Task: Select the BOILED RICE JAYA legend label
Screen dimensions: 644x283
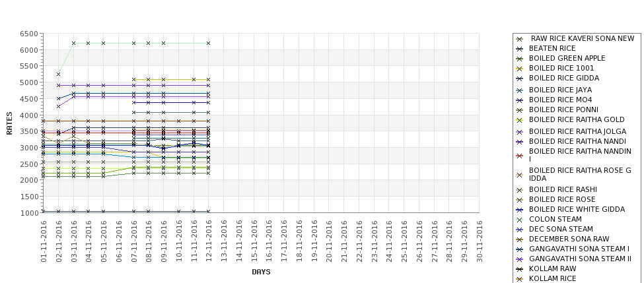Action: [560, 90]
